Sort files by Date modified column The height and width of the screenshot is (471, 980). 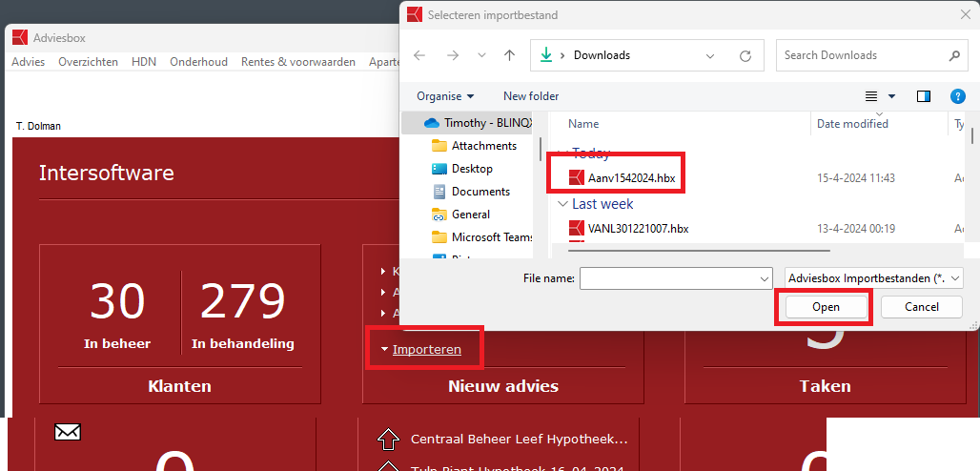pyautogui.click(x=852, y=124)
